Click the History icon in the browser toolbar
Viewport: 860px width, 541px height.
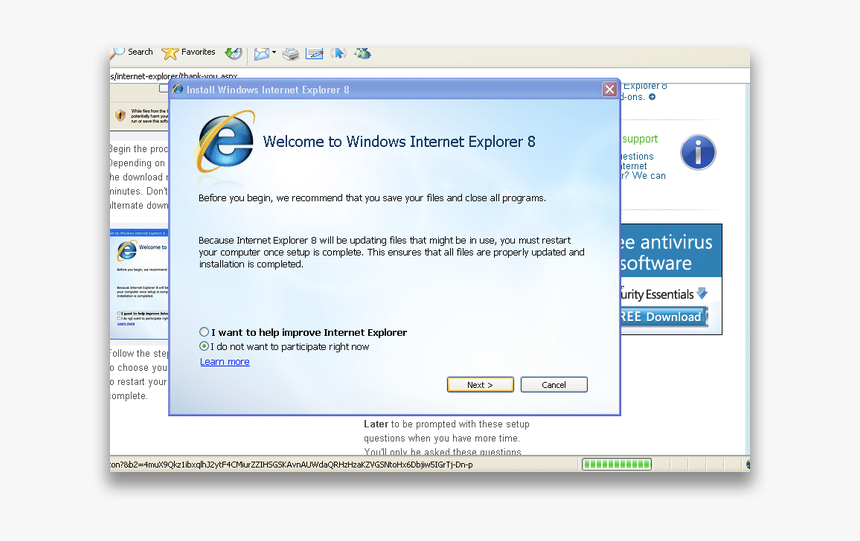pyautogui.click(x=234, y=53)
